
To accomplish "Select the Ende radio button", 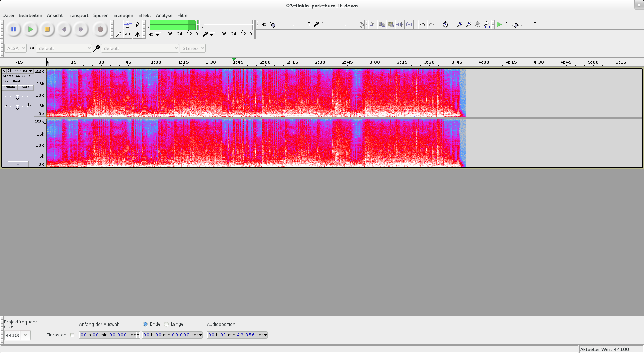I will point(145,324).
